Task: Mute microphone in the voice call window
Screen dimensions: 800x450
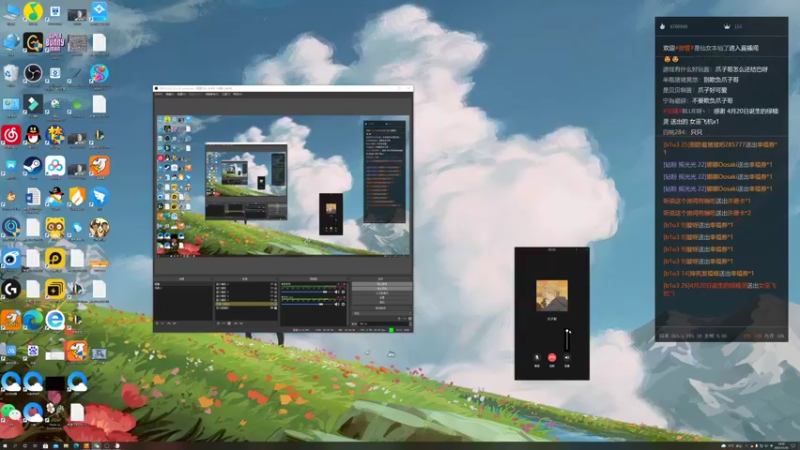Action: [x=537, y=358]
